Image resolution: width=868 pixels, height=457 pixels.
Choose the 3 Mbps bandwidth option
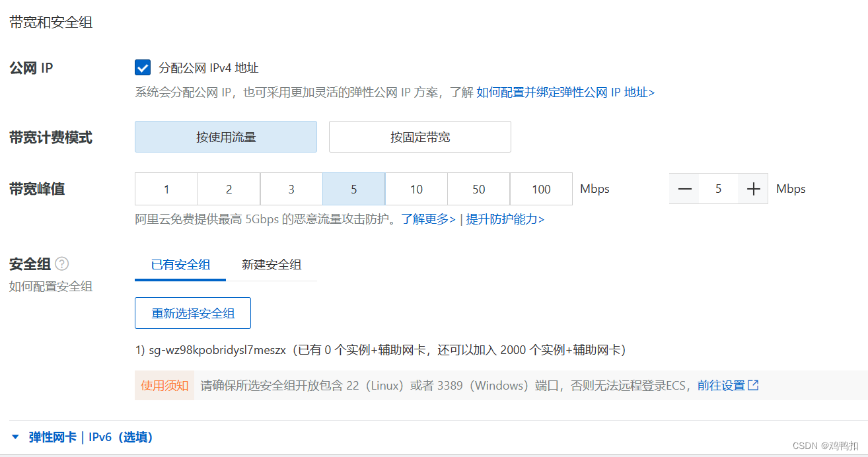[x=291, y=189]
